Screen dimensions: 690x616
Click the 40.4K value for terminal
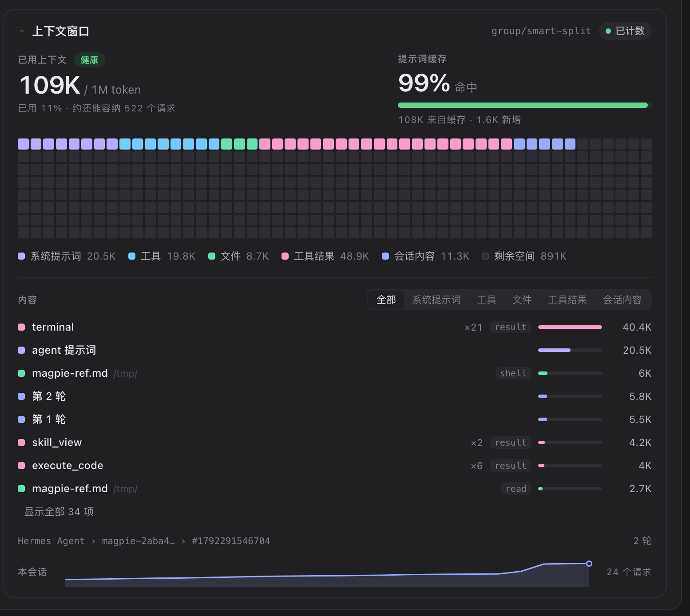tap(637, 327)
